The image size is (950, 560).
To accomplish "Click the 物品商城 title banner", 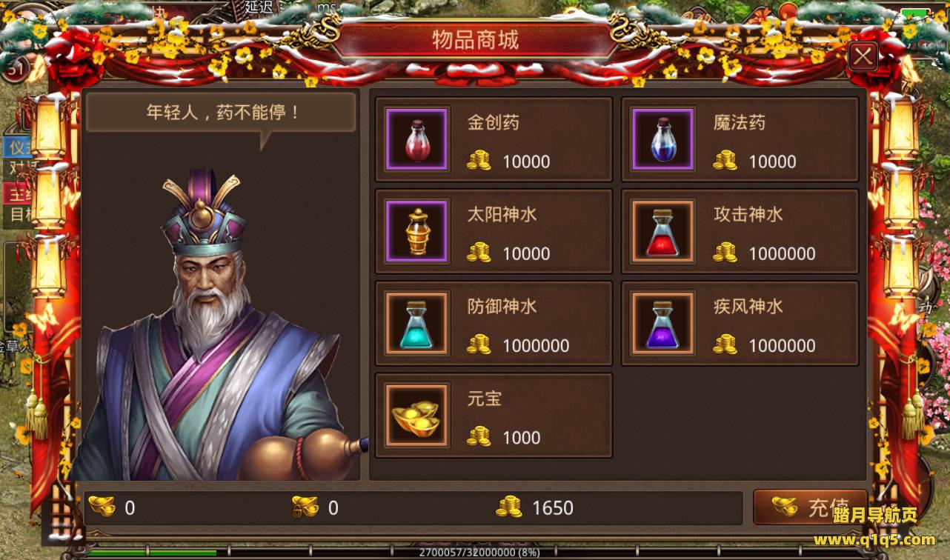I will tap(475, 40).
